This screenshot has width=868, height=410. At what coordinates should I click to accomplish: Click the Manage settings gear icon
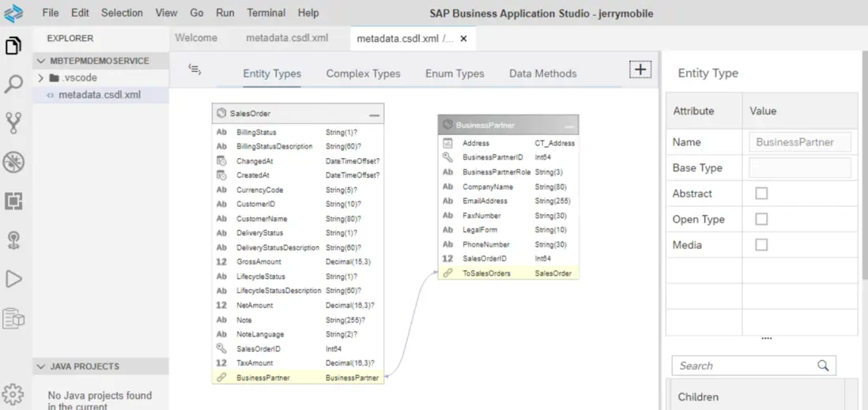click(13, 394)
